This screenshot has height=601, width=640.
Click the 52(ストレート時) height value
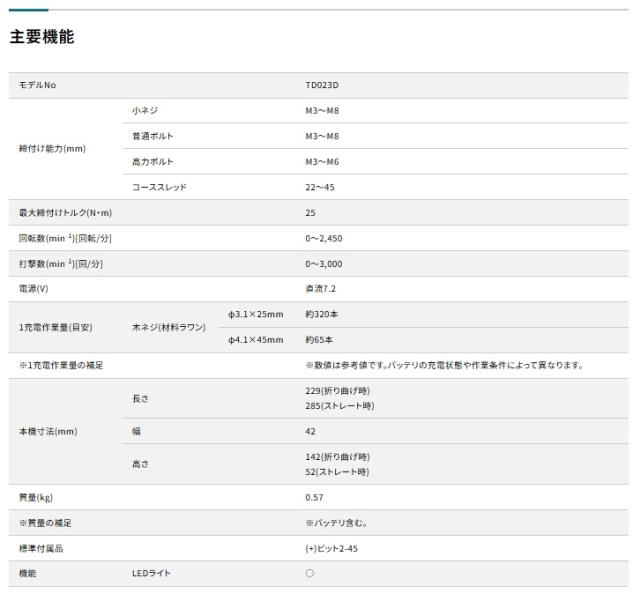[x=337, y=472]
